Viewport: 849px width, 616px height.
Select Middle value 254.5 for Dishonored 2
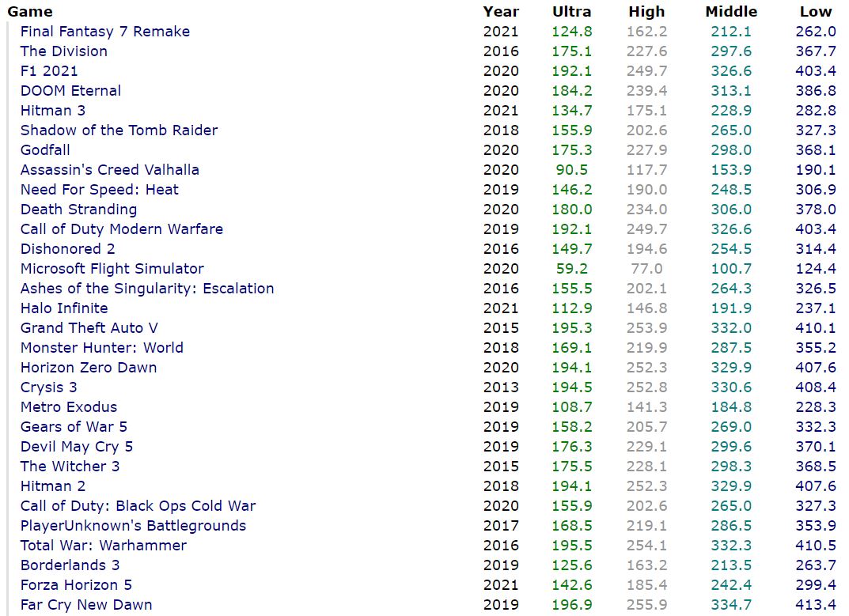(x=731, y=249)
